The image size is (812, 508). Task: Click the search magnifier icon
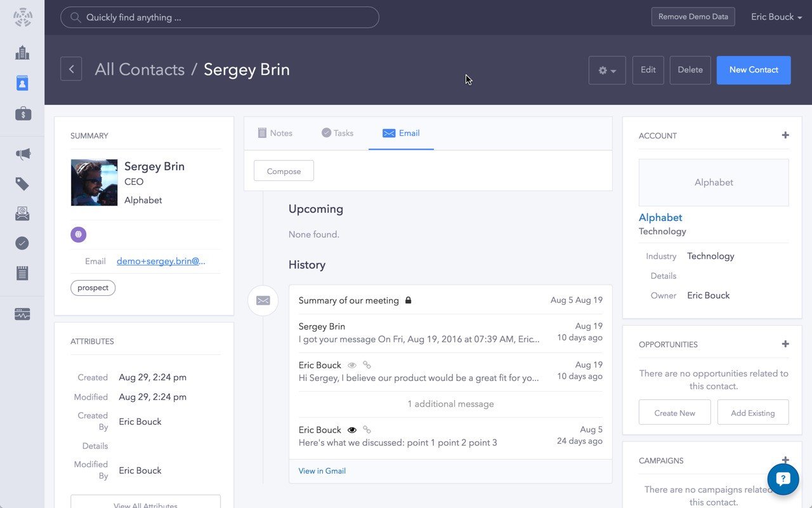[x=75, y=18]
